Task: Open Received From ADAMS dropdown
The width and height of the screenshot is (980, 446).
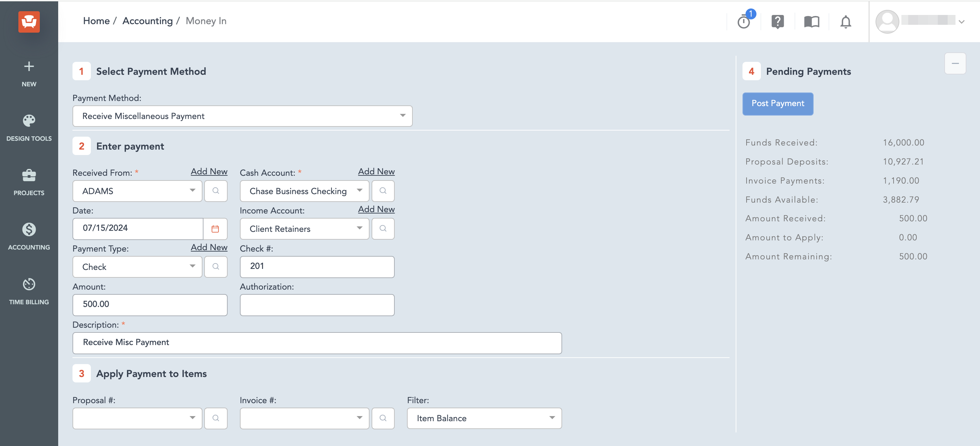Action: coord(137,191)
